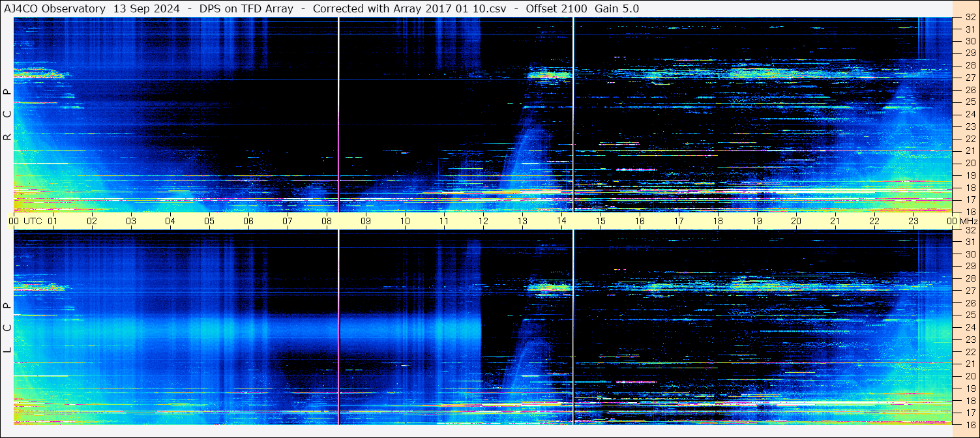This screenshot has height=438, width=980.
Task: Click LCP vertical marker line after 14 UTC
Action: click(573, 327)
